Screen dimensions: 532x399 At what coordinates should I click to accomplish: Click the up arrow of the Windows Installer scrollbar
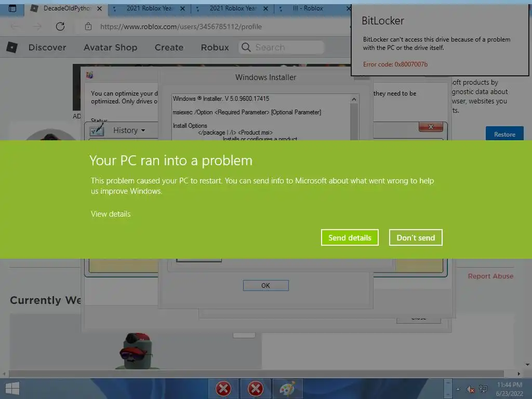(x=354, y=99)
